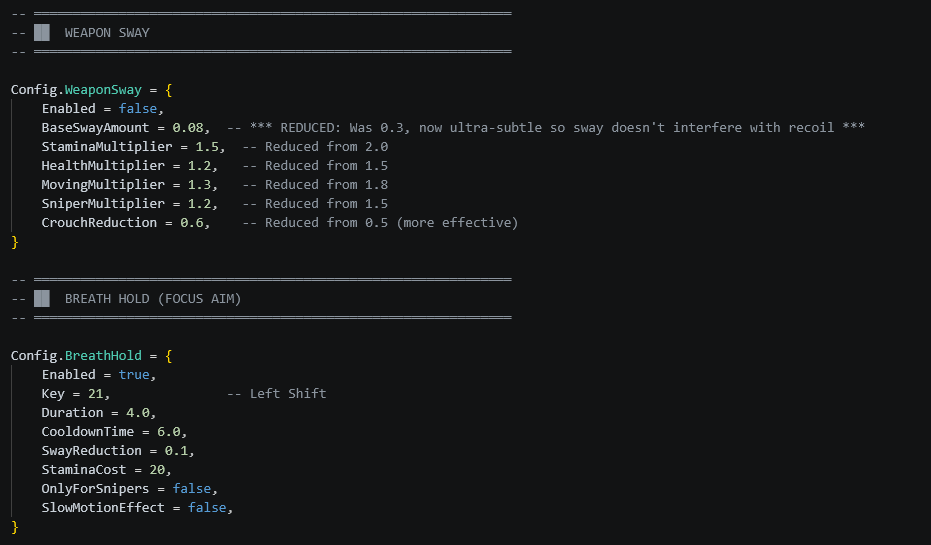931x545 pixels.
Task: Click the WeaponSway identifier
Action: coord(103,90)
